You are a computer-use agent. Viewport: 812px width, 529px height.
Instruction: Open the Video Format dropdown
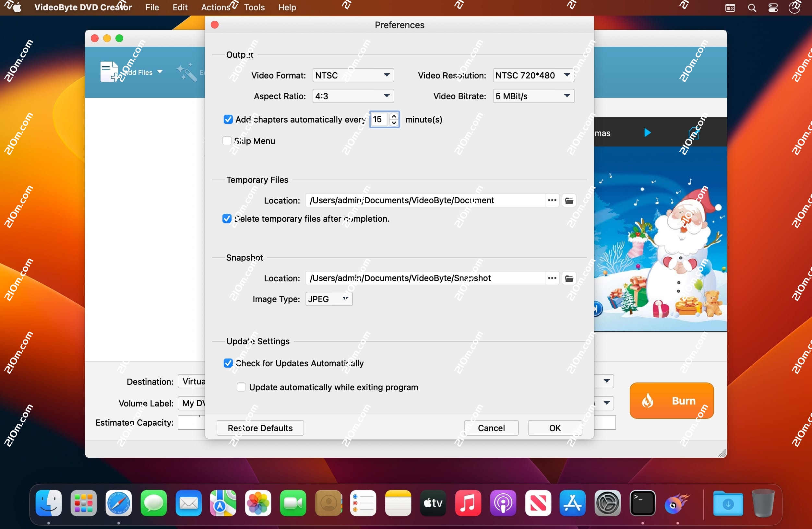tap(352, 75)
